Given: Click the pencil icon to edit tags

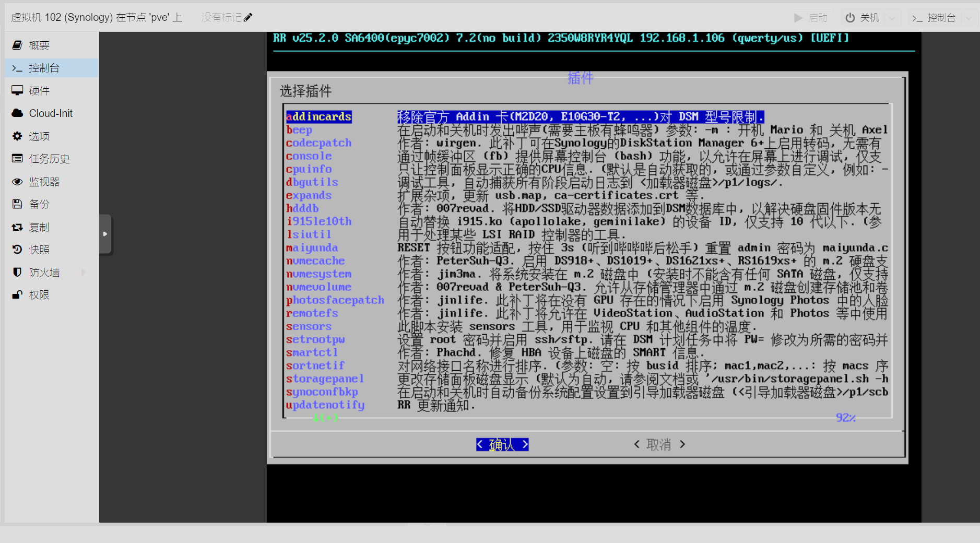Looking at the screenshot, I should point(248,17).
